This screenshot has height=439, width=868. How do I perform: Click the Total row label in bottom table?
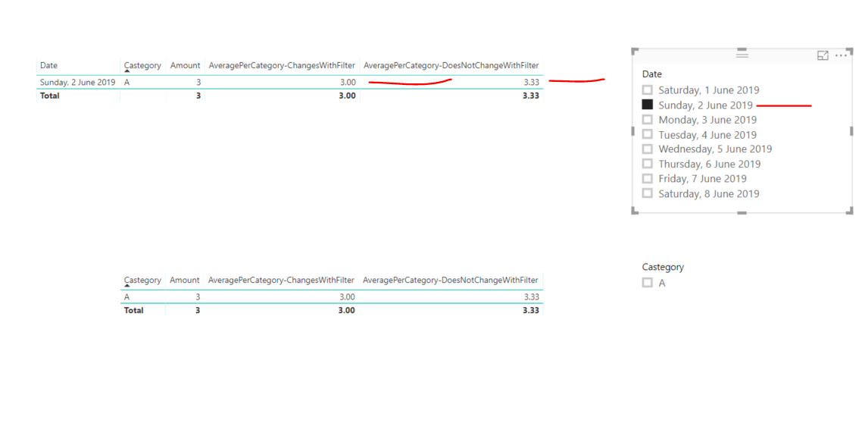[133, 310]
